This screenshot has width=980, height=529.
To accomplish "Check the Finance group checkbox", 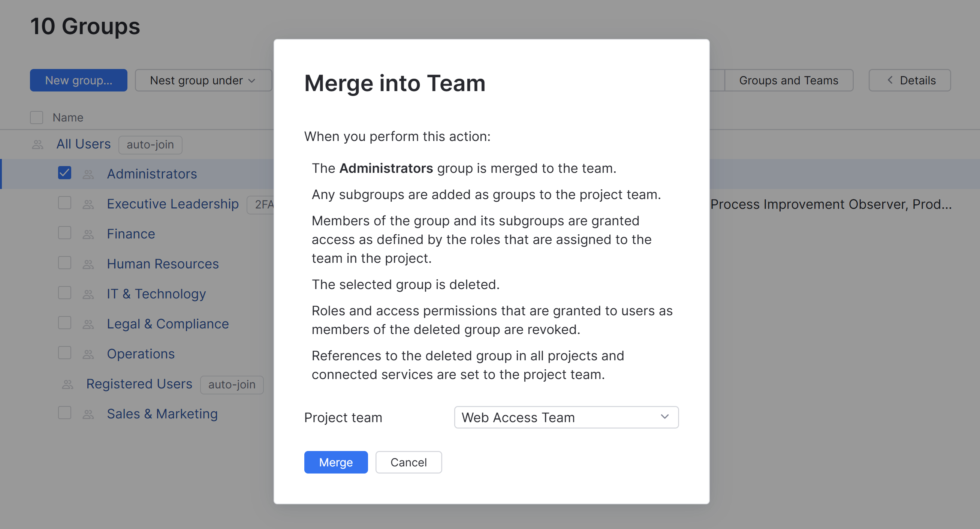I will click(x=65, y=233).
